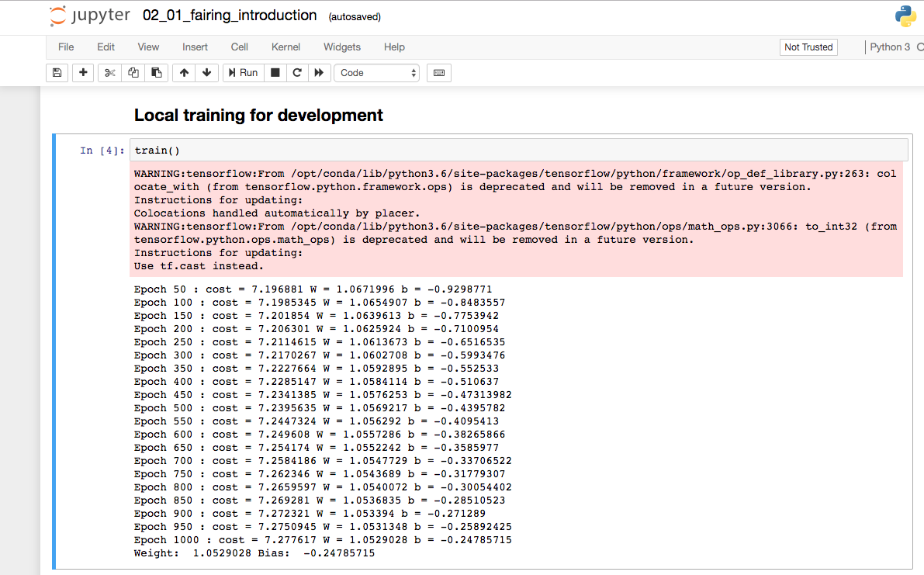Image resolution: width=924 pixels, height=575 pixels.
Task: Move selected cell up arrow
Action: 184,73
